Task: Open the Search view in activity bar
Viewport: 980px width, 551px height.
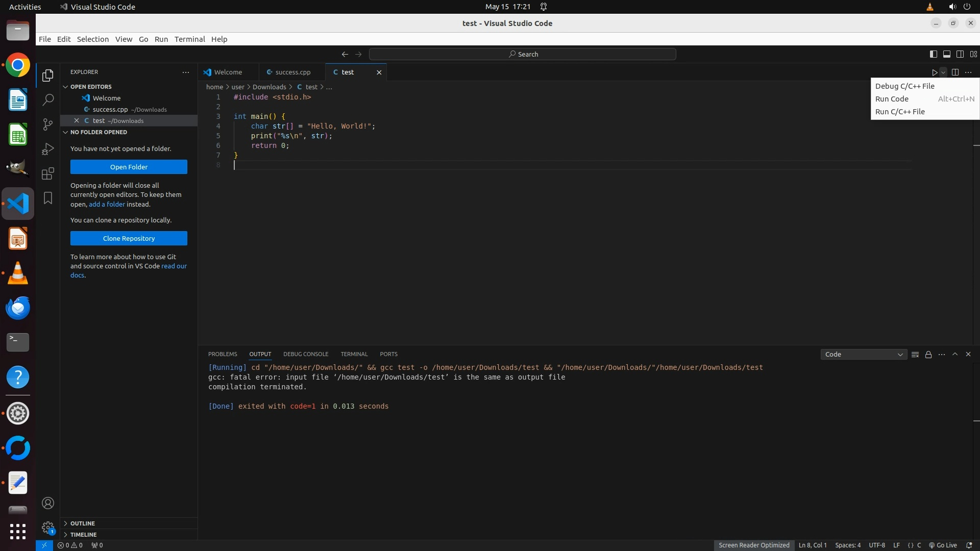Action: 48,99
